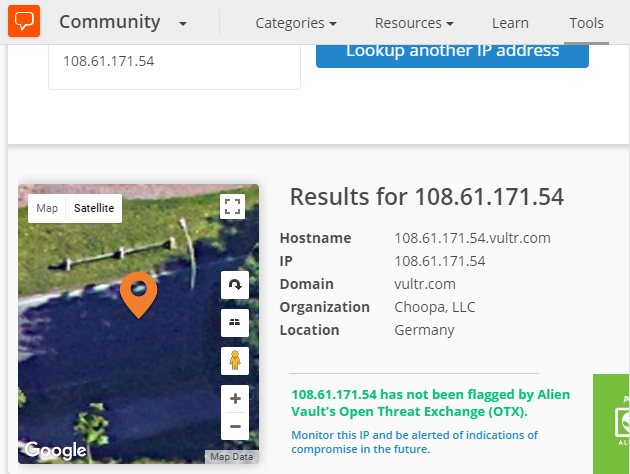
Task: Toggle fullscreen map view
Action: tap(233, 206)
